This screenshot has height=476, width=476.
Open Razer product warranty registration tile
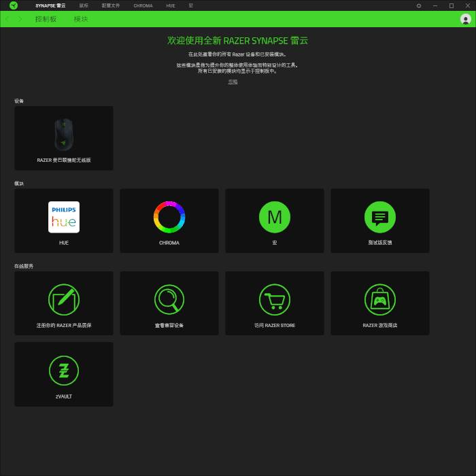click(64, 303)
